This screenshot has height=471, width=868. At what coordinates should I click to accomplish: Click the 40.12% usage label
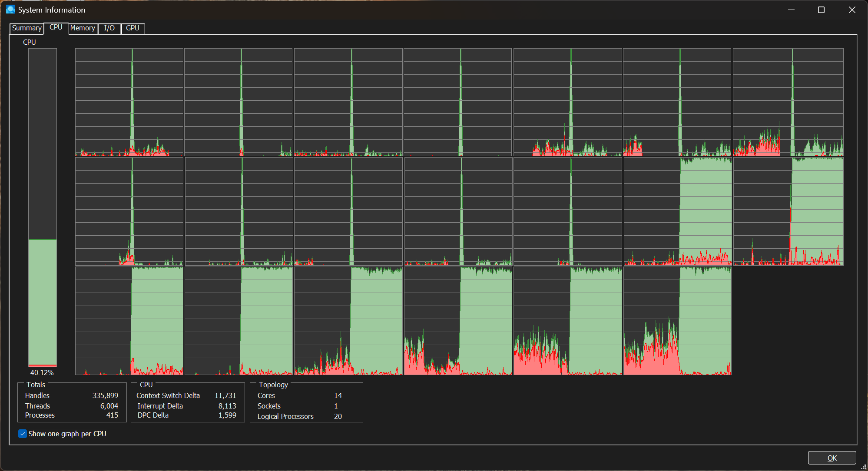[42, 372]
